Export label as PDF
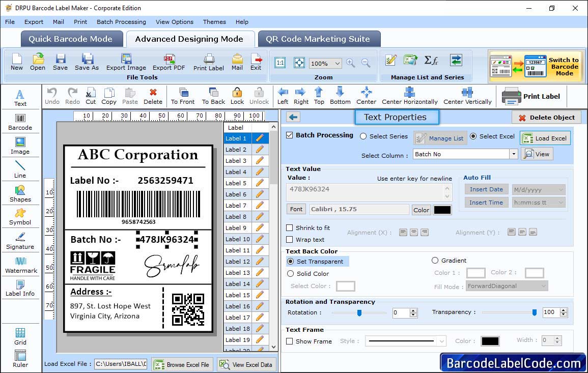This screenshot has height=373, width=588. click(x=169, y=62)
